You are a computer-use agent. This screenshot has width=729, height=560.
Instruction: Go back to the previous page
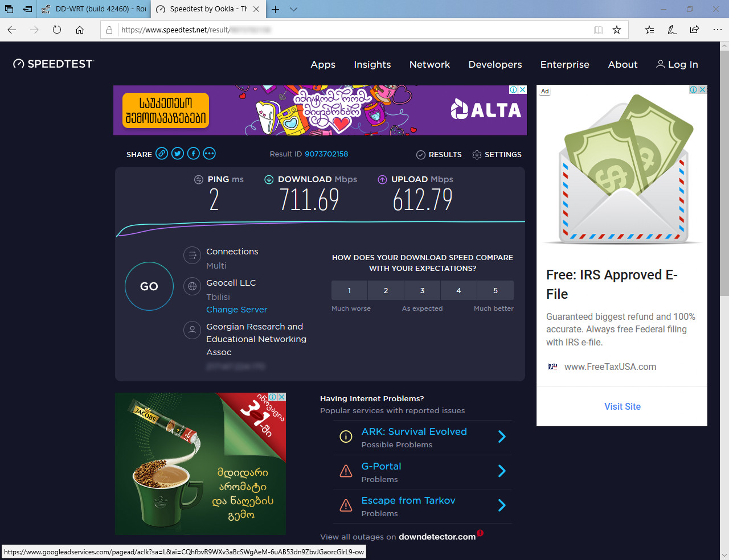coord(12,30)
